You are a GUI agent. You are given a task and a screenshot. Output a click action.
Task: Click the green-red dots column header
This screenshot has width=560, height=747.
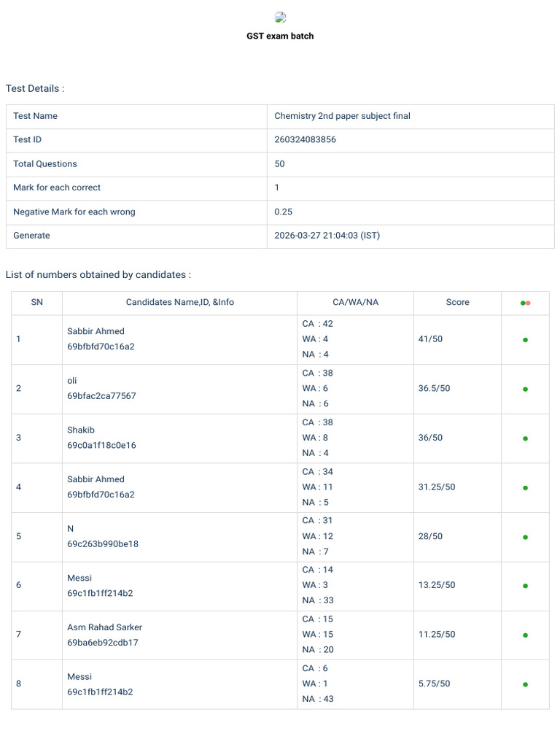pos(525,303)
